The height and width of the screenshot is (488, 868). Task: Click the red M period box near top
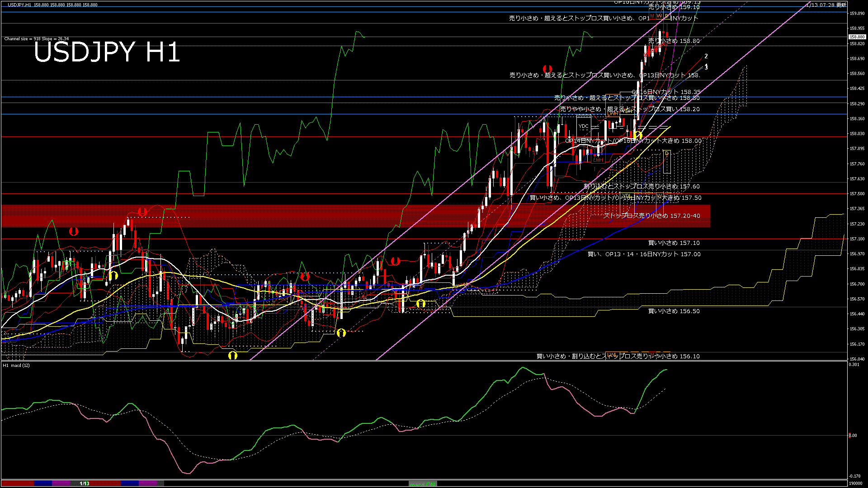pos(652,16)
